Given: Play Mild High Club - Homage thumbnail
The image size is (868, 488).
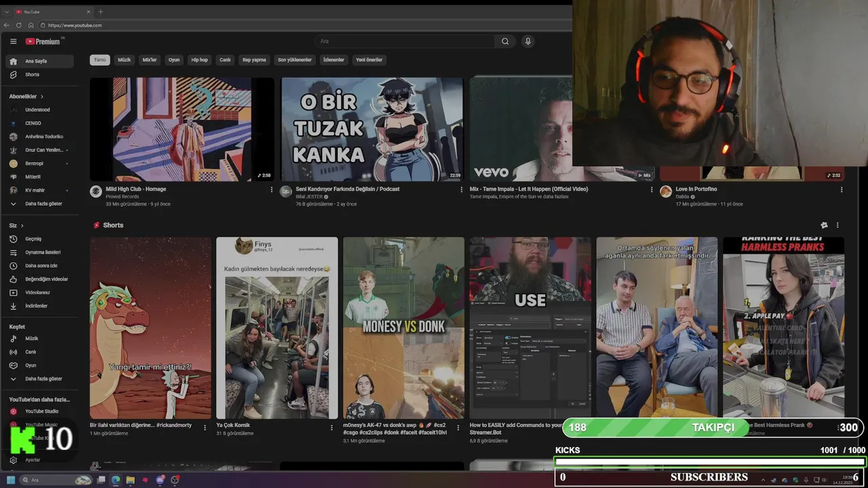Looking at the screenshot, I should coord(182,129).
